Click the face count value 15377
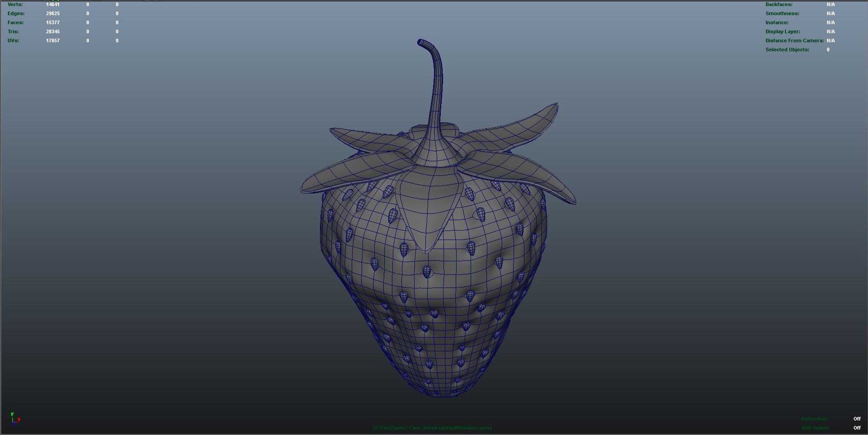Viewport: 868px width, 435px height. pyautogui.click(x=53, y=23)
